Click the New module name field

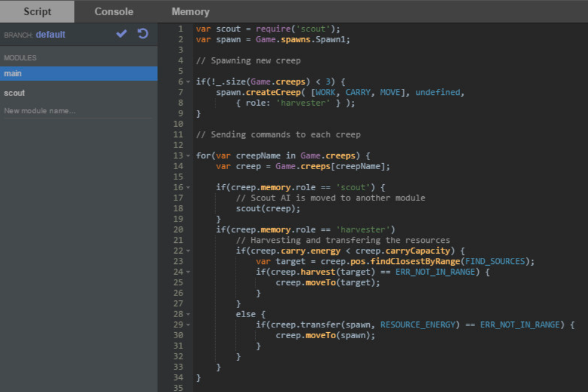pos(77,111)
